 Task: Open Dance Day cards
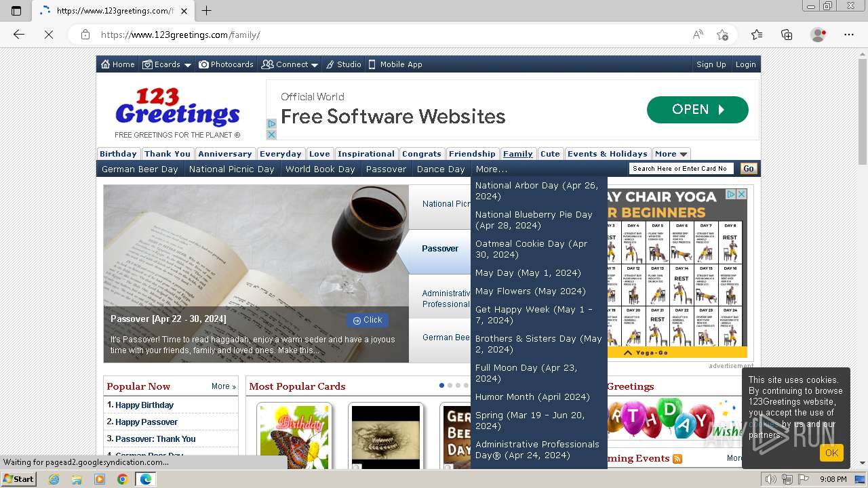coord(441,169)
